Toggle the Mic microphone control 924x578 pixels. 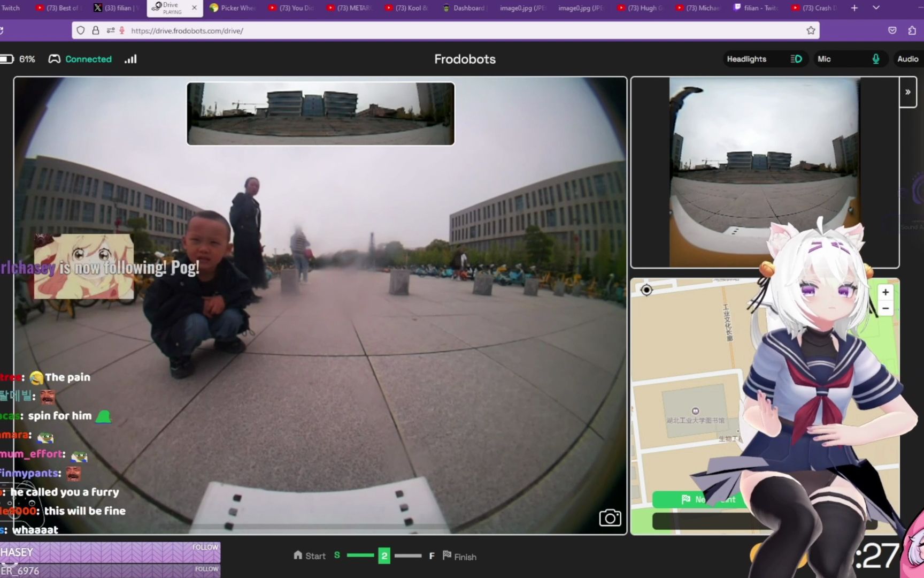tap(875, 59)
